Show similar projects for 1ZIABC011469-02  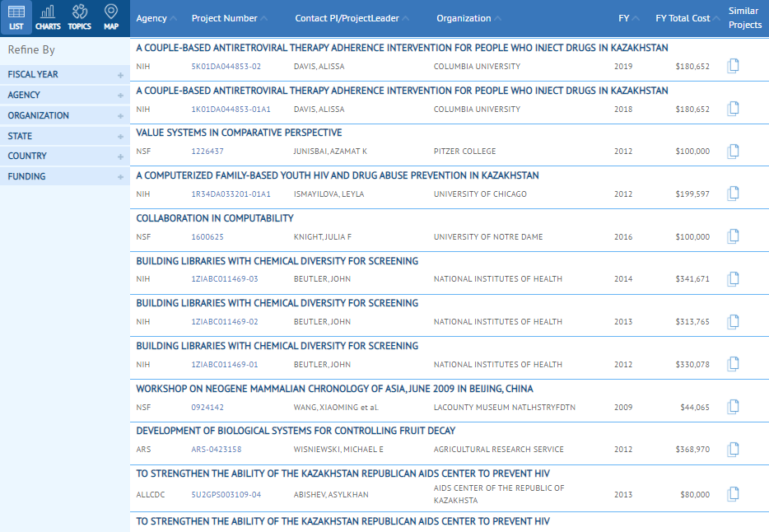(733, 321)
